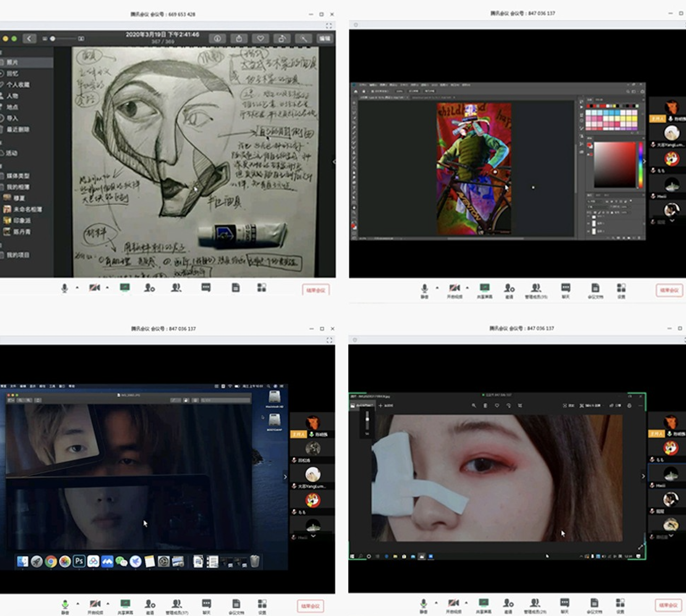Open manage members in Photoshop meeting window
The width and height of the screenshot is (686, 616).
(536, 290)
